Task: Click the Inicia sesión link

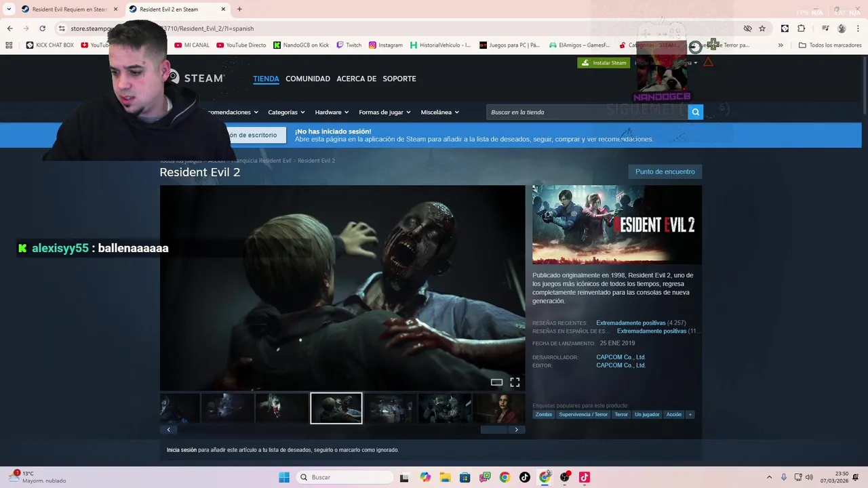Action: point(182,450)
